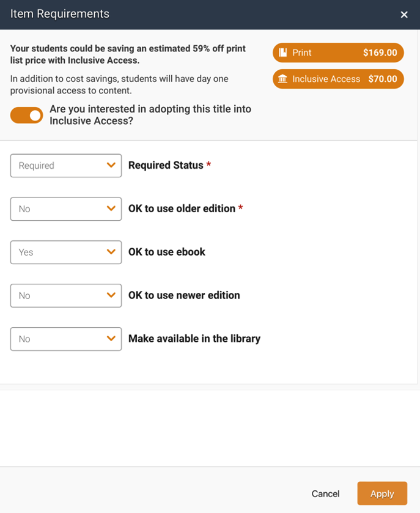420x513 pixels.
Task: Click the Cancel button
Action: click(325, 493)
